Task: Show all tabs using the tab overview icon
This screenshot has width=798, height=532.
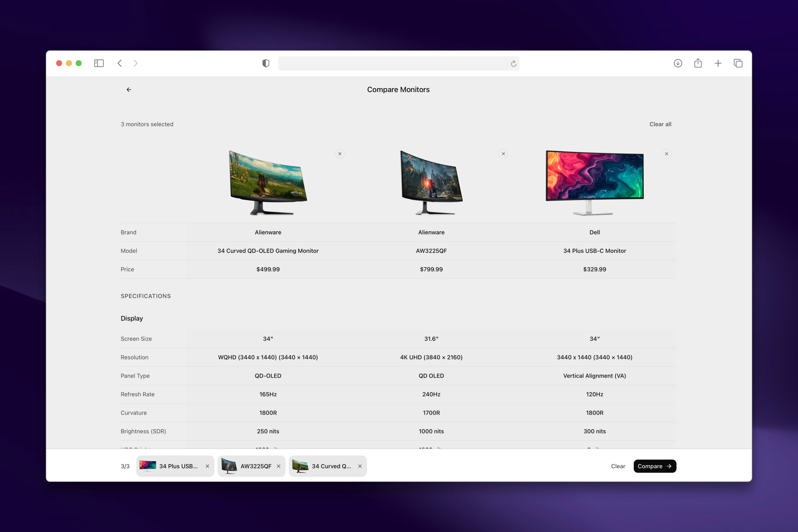Action: tap(738, 63)
